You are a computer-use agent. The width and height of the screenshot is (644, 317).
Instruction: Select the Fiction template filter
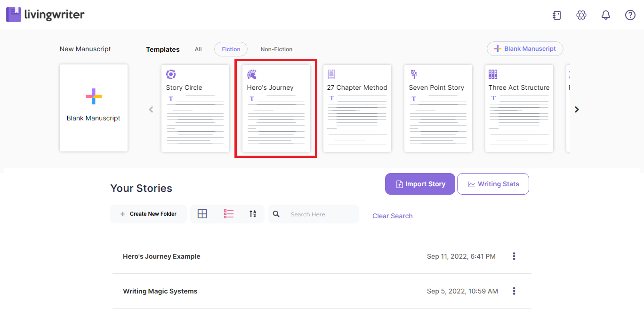point(231,49)
